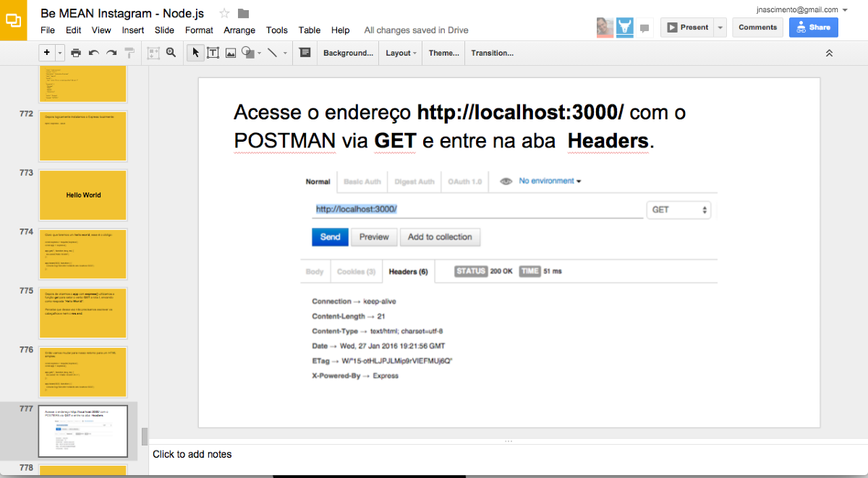Image resolution: width=868 pixels, height=478 pixels.
Task: Select slide 777 thumbnail
Action: (83, 431)
